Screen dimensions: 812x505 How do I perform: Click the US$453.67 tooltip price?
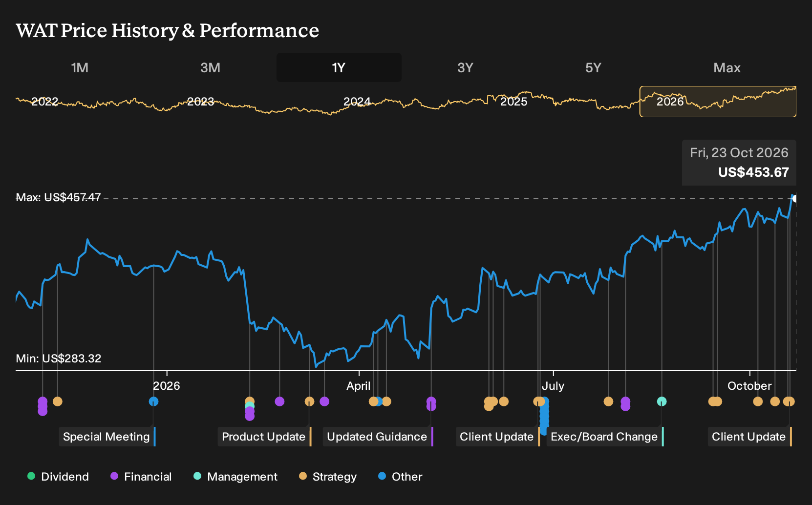[753, 172]
